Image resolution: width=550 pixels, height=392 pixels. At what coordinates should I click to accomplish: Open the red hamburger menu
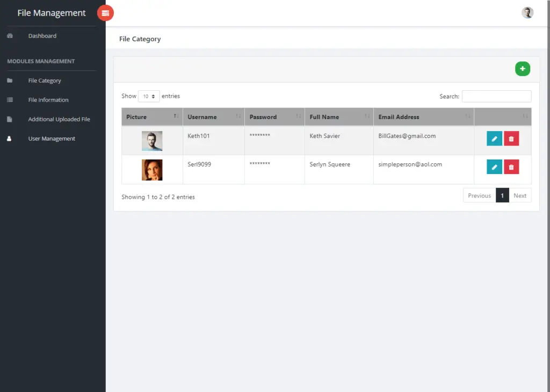105,13
